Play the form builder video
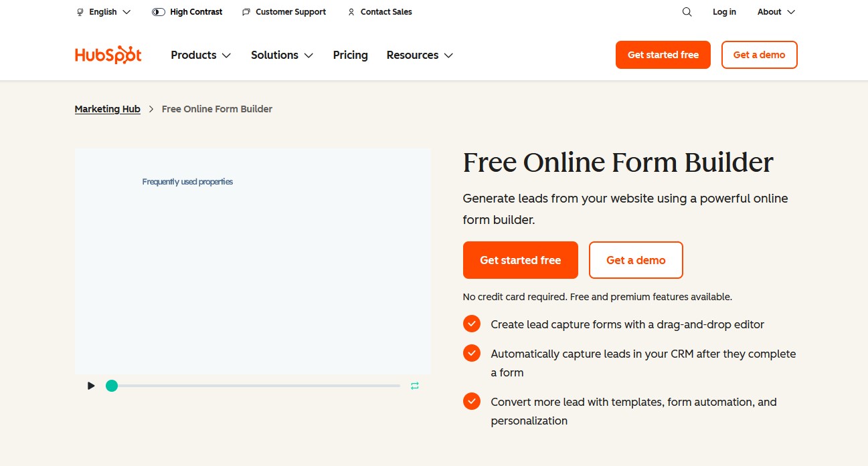 tap(91, 386)
